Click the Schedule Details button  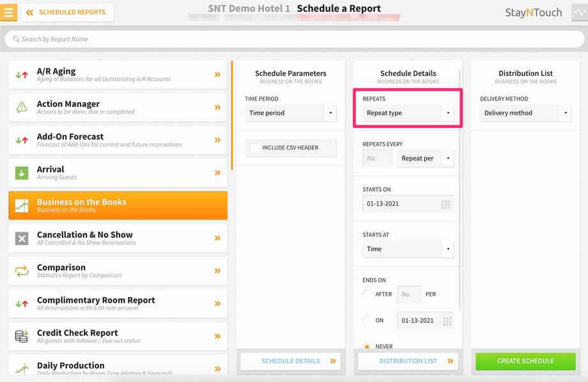(291, 362)
